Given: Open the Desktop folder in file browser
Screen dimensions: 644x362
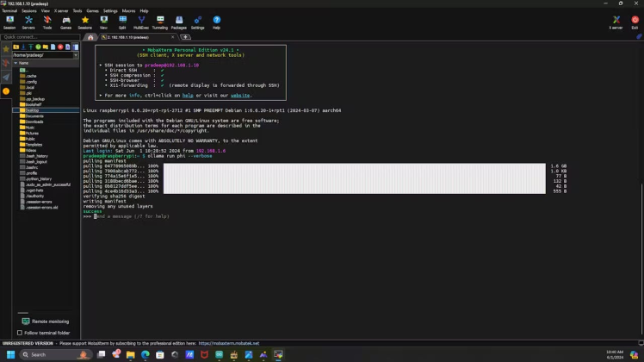Looking at the screenshot, I should [x=31, y=110].
